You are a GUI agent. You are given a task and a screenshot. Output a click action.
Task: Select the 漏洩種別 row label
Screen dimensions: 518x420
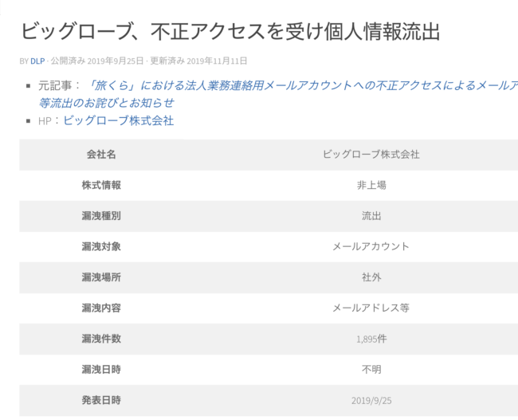[x=101, y=216]
